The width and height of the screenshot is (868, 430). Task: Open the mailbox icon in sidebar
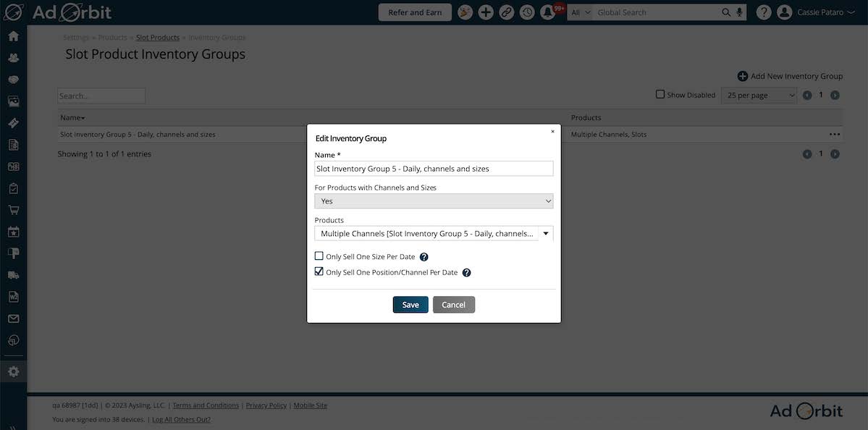pyautogui.click(x=13, y=253)
